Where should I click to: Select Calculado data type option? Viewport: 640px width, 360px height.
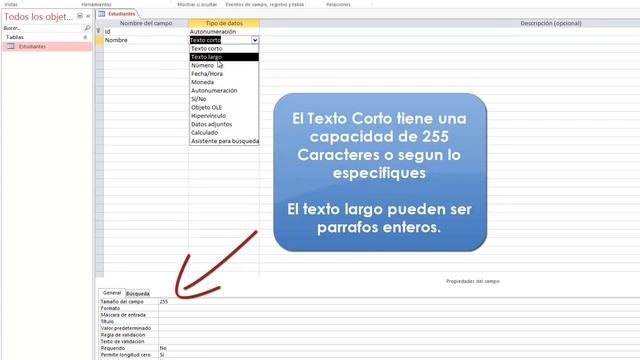(x=224, y=133)
